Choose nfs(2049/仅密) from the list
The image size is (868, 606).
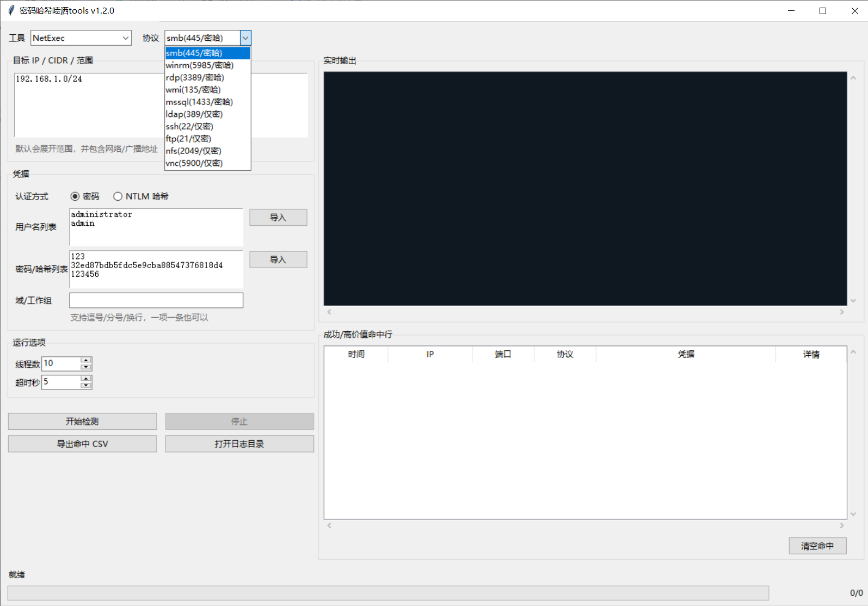[x=207, y=151]
